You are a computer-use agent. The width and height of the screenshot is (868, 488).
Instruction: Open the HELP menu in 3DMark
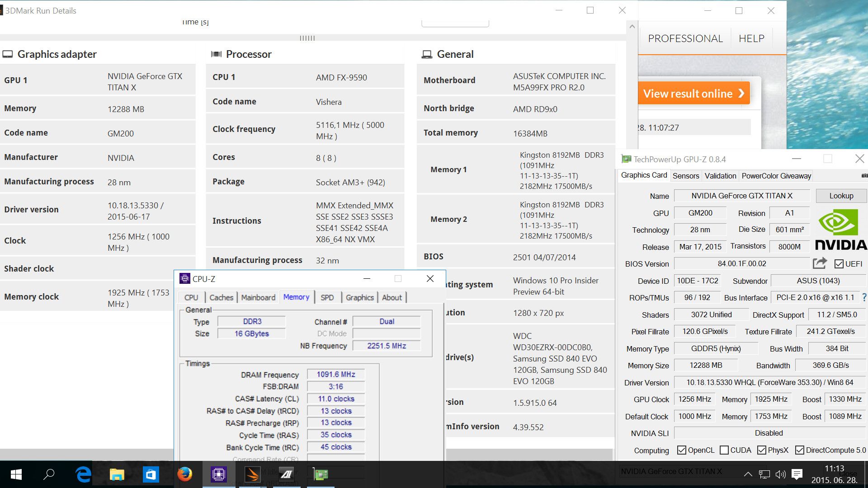tap(751, 38)
